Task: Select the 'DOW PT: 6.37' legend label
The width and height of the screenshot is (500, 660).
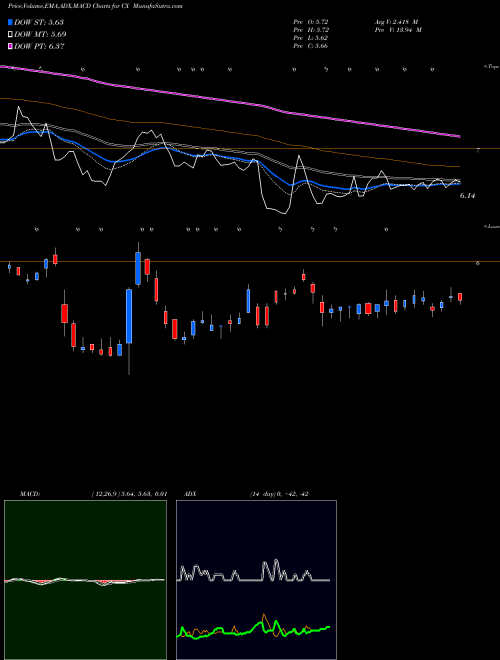Action: click(x=39, y=46)
